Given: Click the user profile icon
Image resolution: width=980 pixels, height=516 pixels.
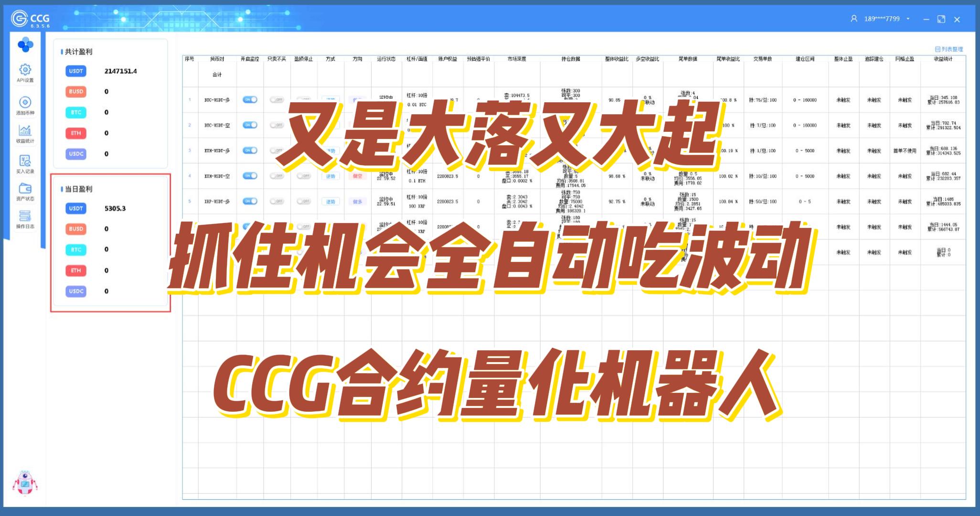Looking at the screenshot, I should [854, 19].
